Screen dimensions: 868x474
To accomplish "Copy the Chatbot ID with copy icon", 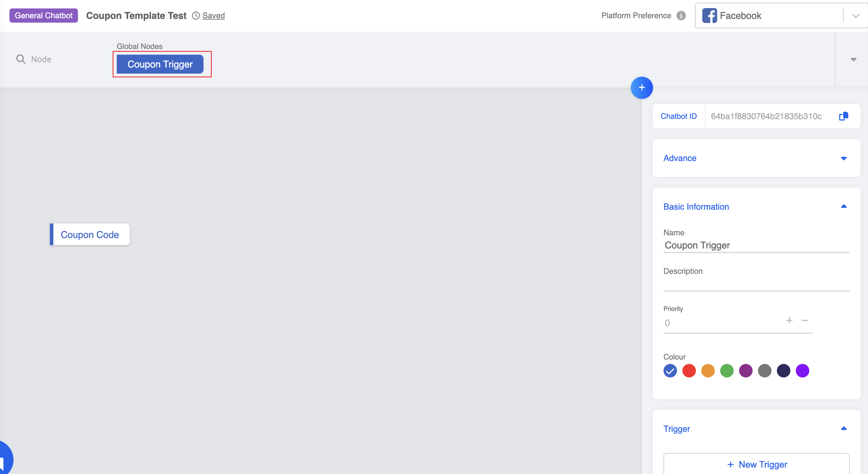I will (843, 116).
